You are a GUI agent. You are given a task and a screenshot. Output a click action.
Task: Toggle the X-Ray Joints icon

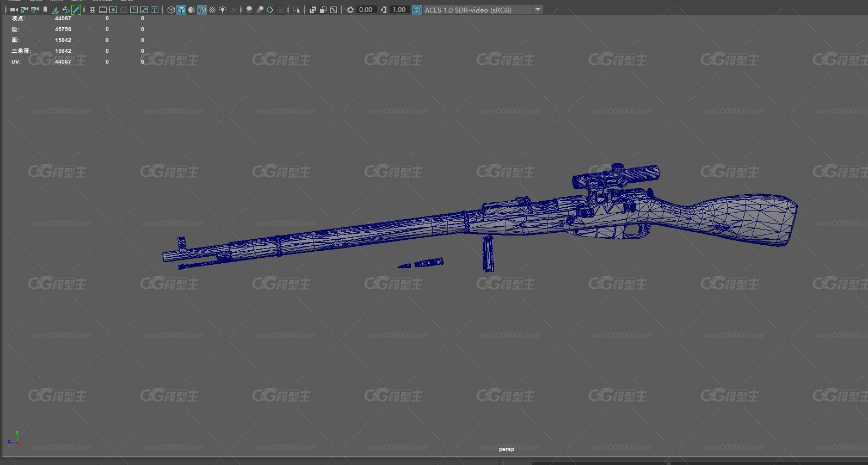pos(334,10)
